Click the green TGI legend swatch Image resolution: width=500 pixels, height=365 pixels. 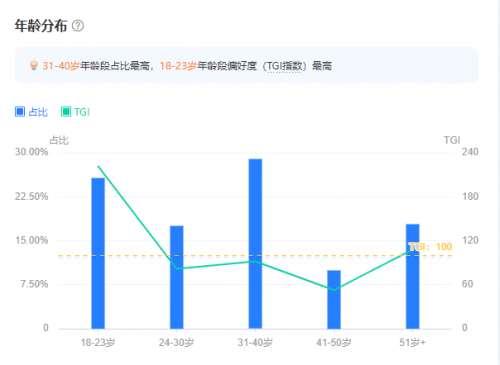(x=66, y=112)
